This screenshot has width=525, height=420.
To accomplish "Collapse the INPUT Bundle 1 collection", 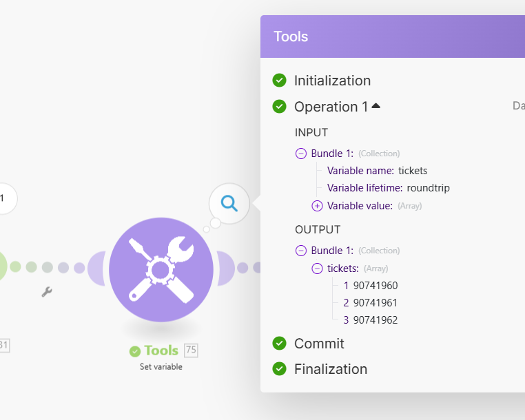I will [301, 154].
